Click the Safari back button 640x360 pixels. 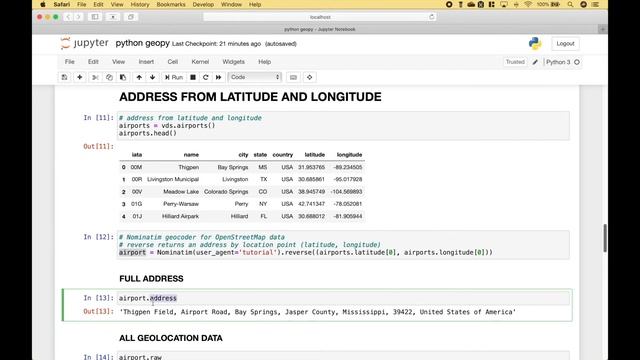pyautogui.click(x=68, y=17)
